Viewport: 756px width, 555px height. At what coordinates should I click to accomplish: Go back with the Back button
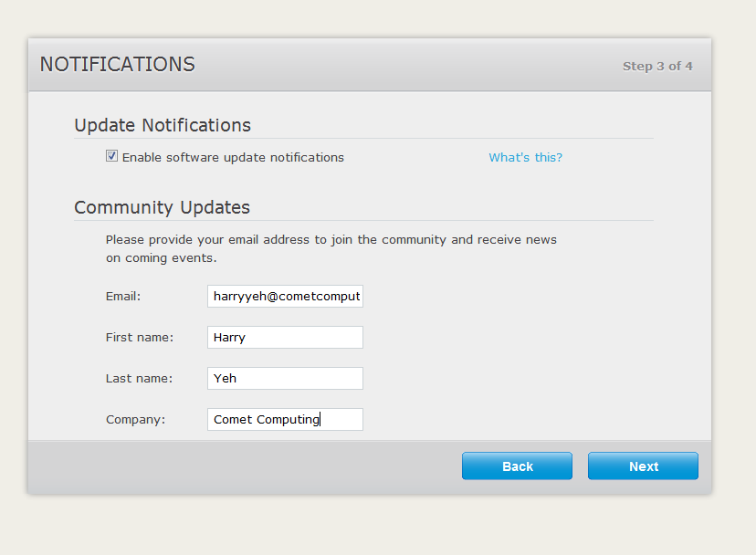coord(517,466)
